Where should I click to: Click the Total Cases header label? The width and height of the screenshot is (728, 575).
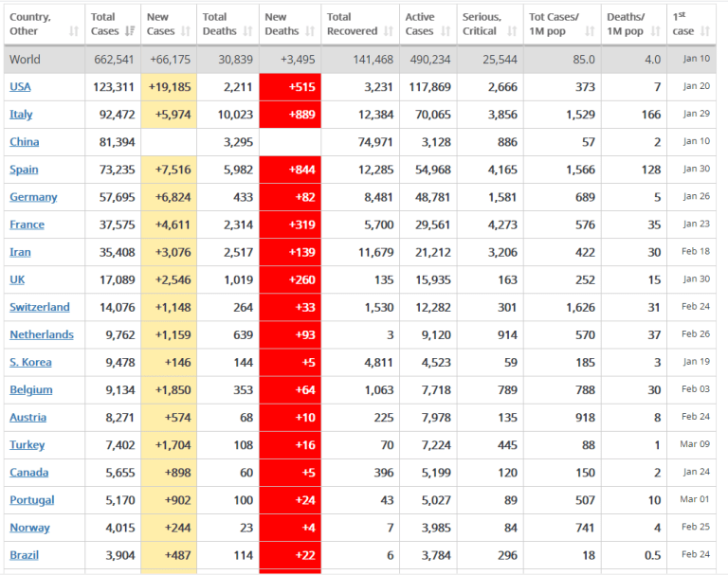tap(105, 24)
